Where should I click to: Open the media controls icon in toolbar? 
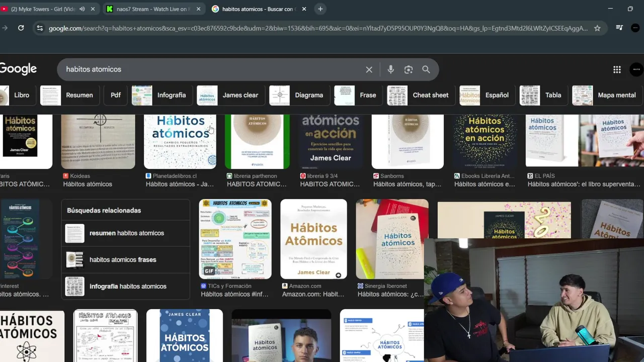[x=619, y=28]
